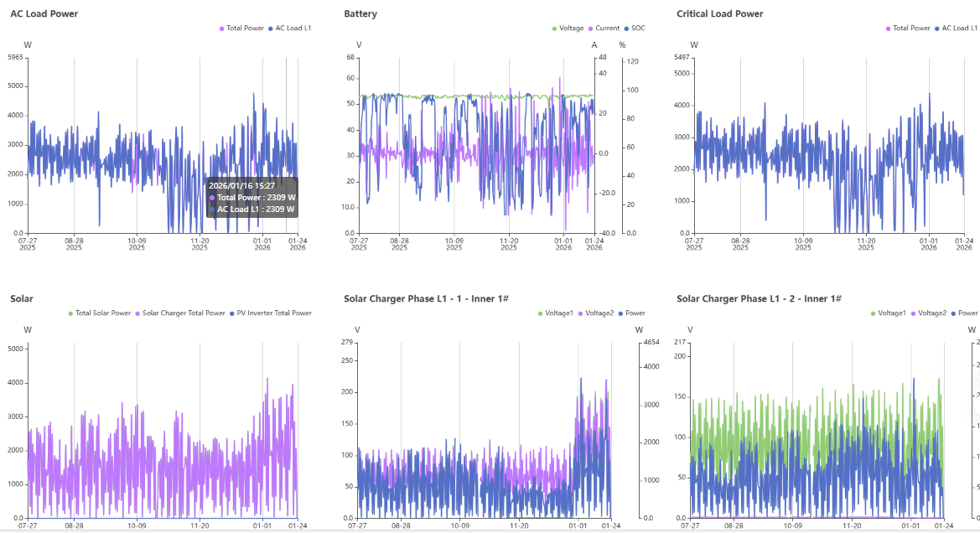Hide Voltage2 in Solar Charger Phase L1 - 1 chart

(x=595, y=313)
